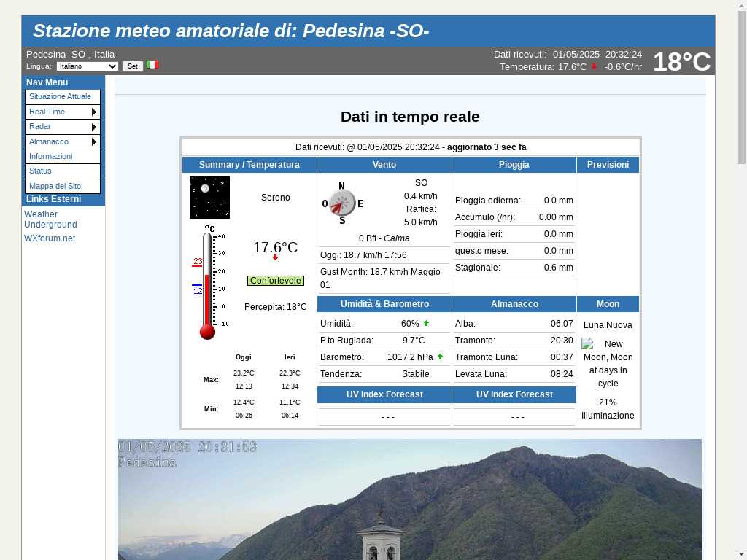Screen dimensions: 747x560
Task: Click the Umidità & Barometro section header
Action: 384,304
